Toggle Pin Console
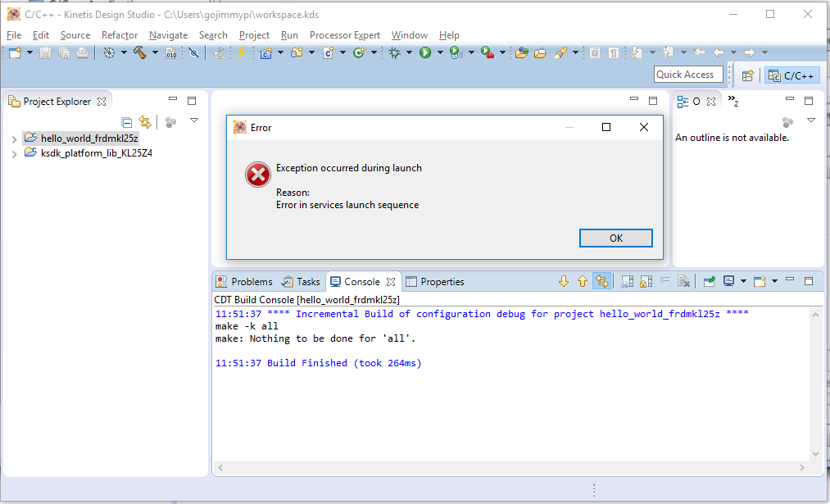 pos(710,281)
